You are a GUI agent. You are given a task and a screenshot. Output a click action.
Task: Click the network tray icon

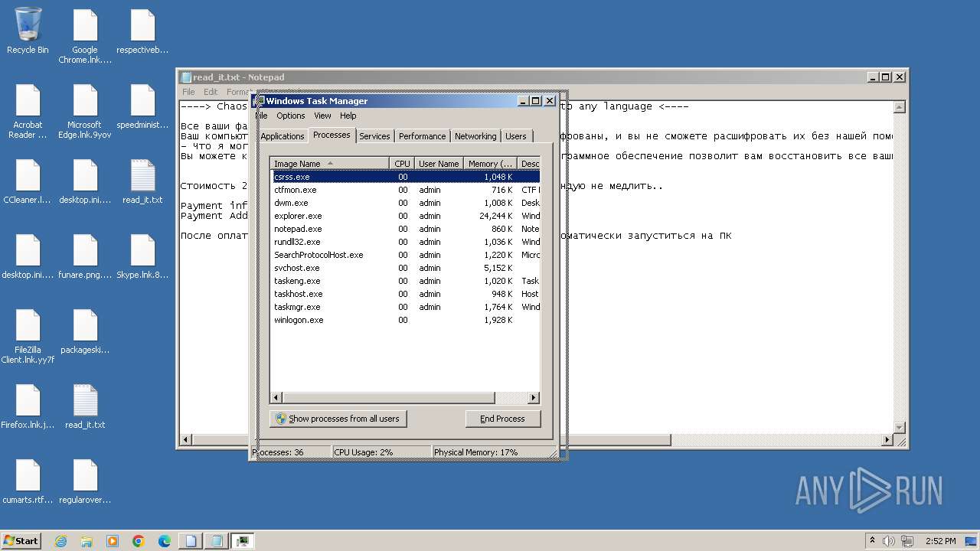[x=906, y=541]
